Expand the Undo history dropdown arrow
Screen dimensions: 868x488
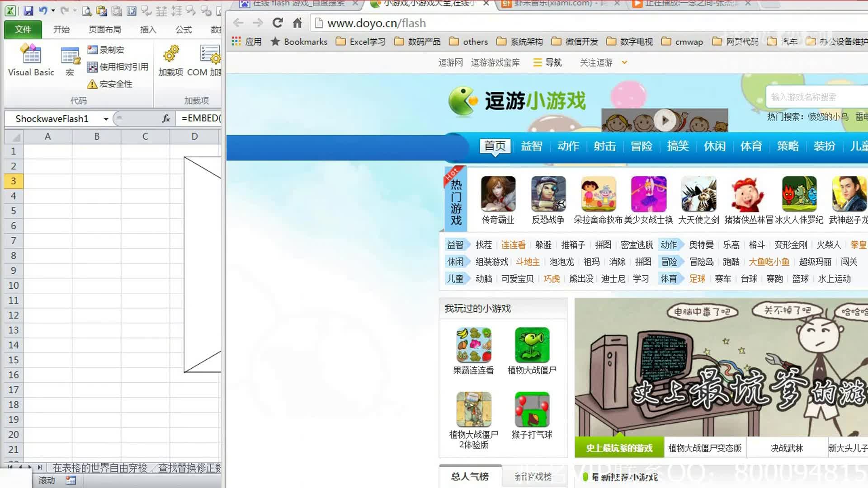pyautogui.click(x=53, y=10)
